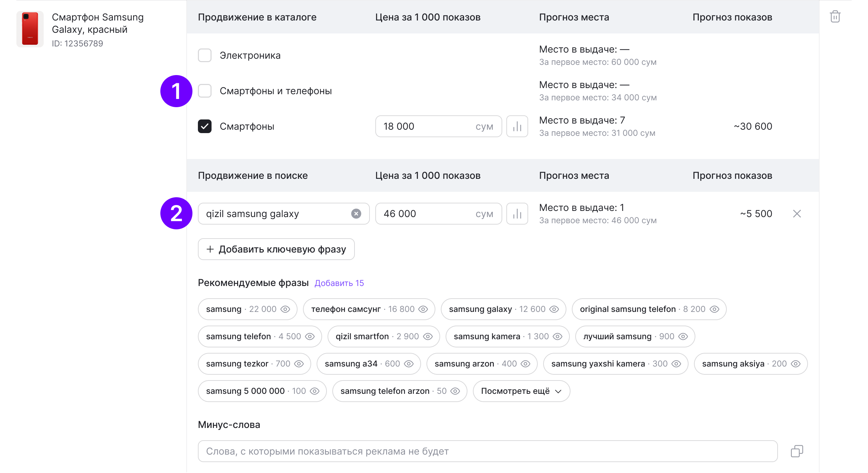
Task: Click the За первое место: 60 000 сум text
Action: click(x=598, y=62)
